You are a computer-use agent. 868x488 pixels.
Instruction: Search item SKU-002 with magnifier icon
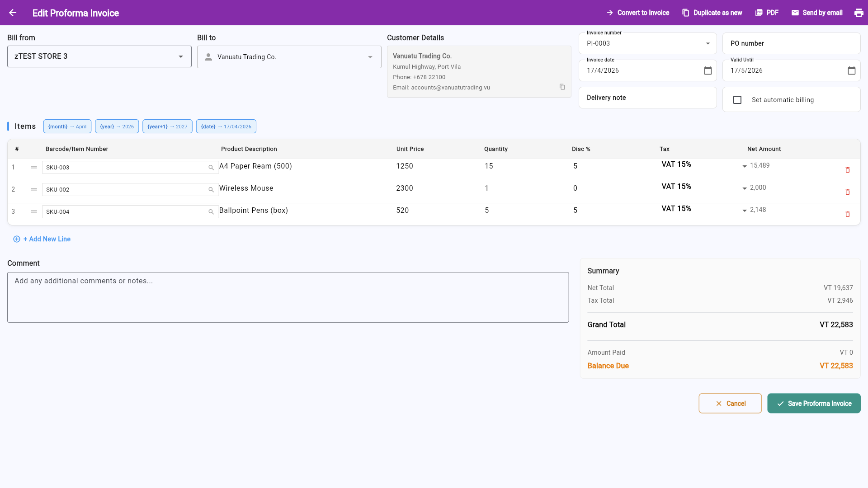click(x=211, y=190)
